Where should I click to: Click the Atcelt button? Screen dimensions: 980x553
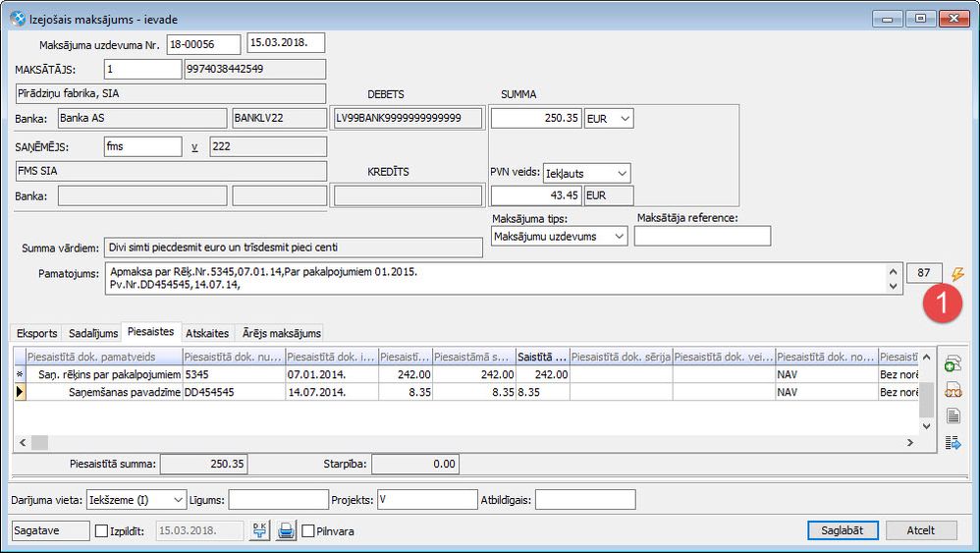pos(921,530)
